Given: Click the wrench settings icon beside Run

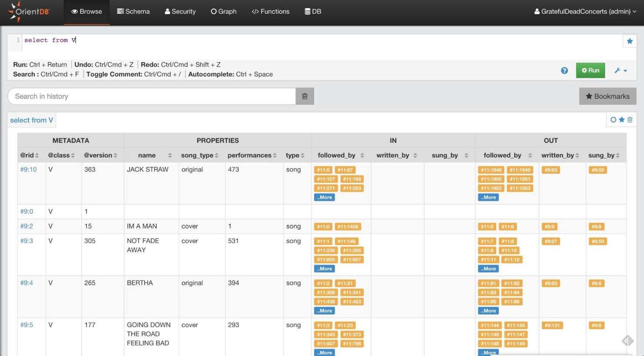Looking at the screenshot, I should click(617, 70).
